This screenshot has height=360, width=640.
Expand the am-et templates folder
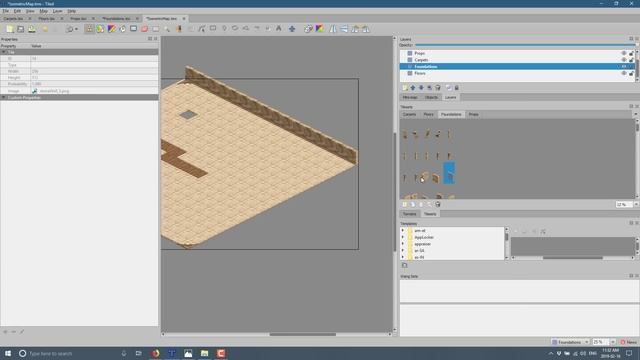tap(403, 231)
